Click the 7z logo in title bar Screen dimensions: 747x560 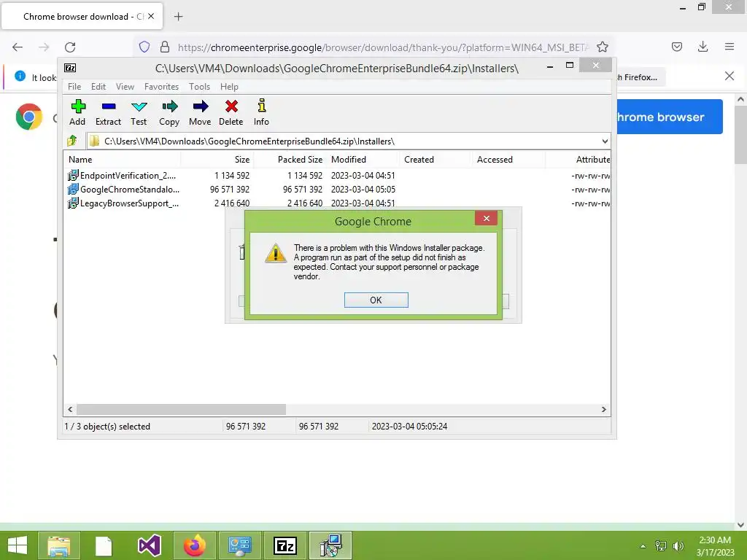(x=70, y=68)
